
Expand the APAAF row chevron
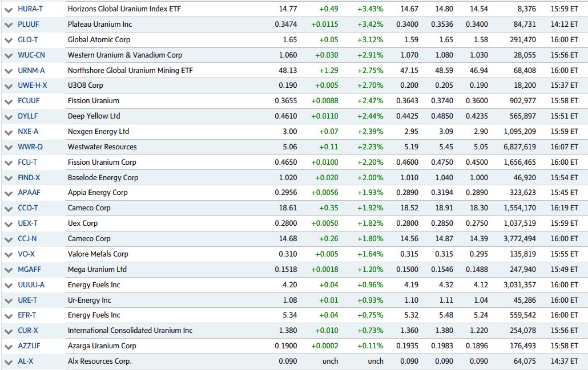(8, 193)
